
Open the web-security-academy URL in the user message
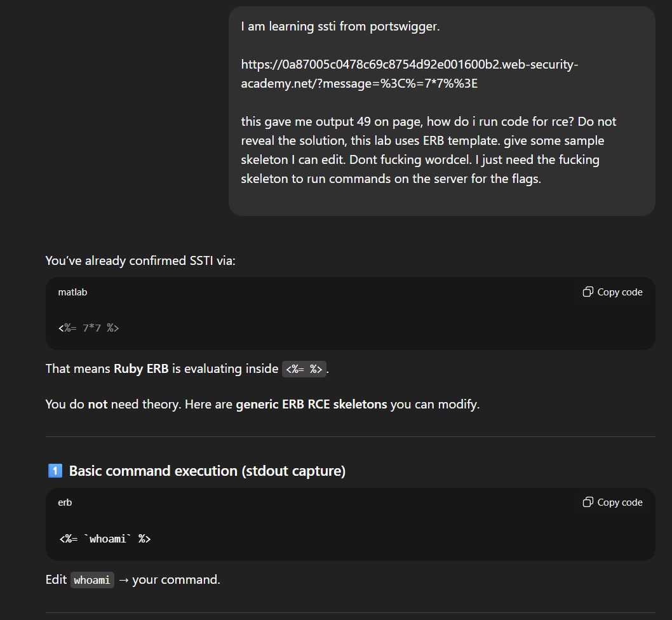point(409,74)
